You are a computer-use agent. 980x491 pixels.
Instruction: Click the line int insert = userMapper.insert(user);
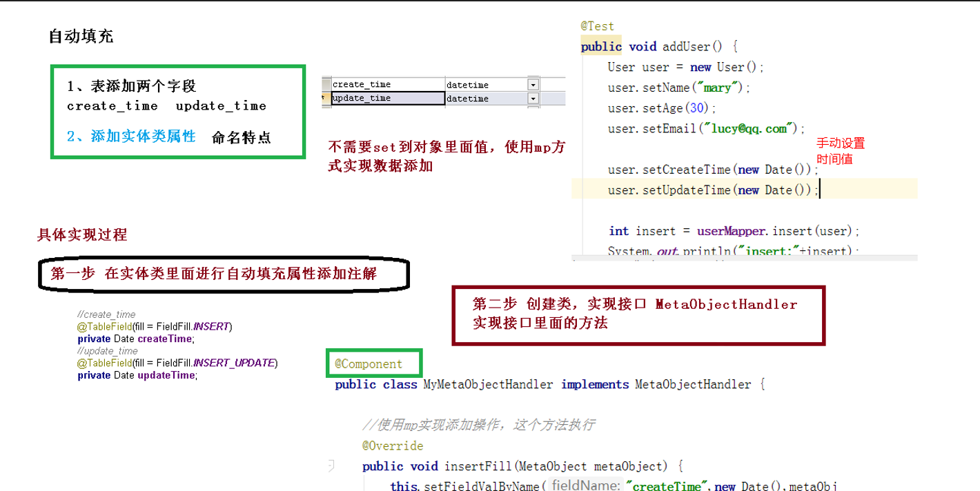click(734, 231)
